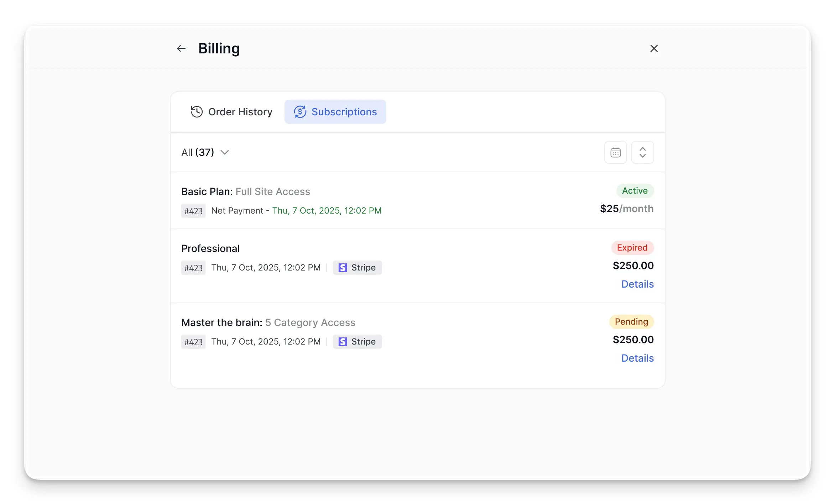Open the All (37) filter dropdown
Screen dimensions: 835x504
(205, 152)
